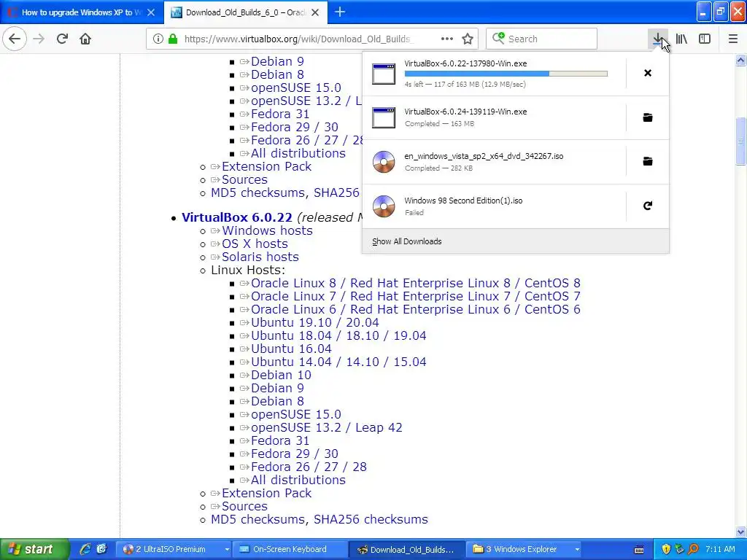Click the magnifier tray icon

coord(693,549)
